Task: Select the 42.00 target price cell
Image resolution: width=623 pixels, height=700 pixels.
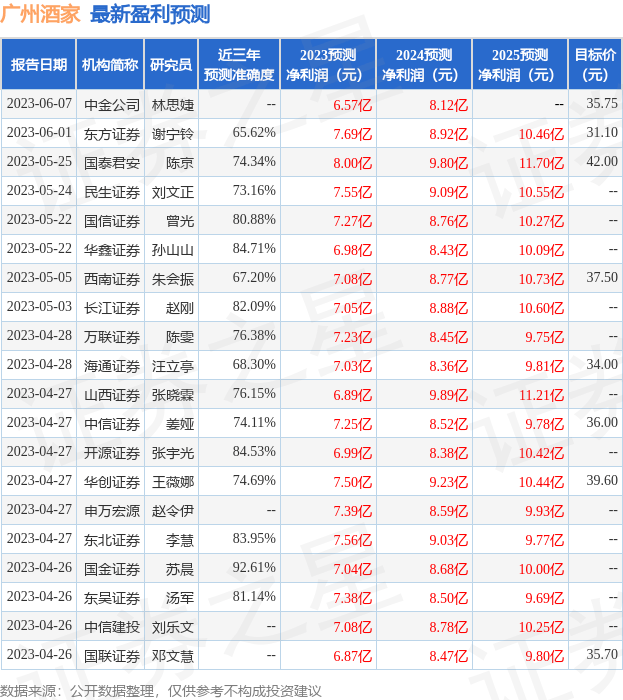Action: coord(602,162)
